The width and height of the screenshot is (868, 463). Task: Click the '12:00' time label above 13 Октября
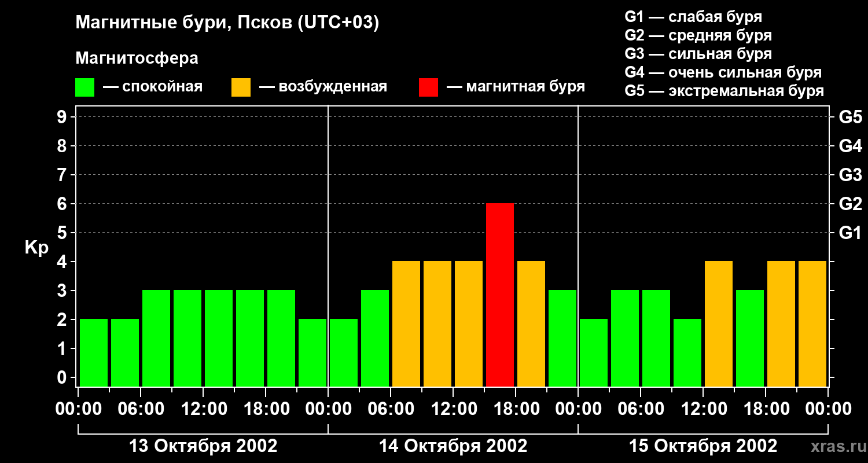tap(203, 409)
